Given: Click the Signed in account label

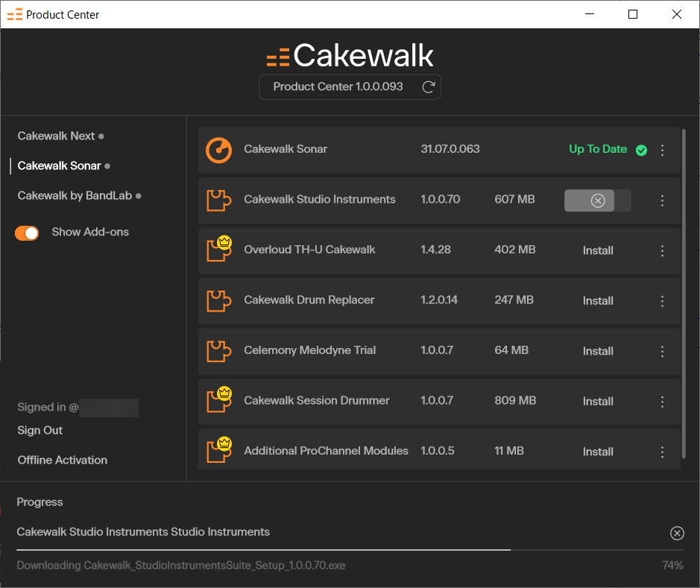Looking at the screenshot, I should pyautogui.click(x=78, y=408).
